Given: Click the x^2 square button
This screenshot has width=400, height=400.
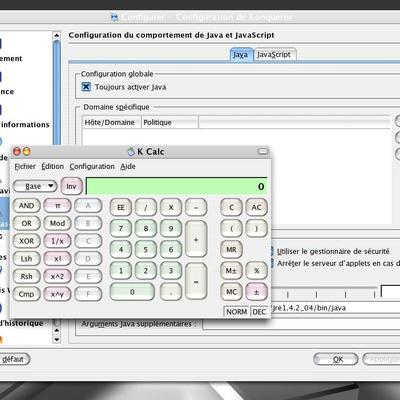Looking at the screenshot, I should [57, 276].
